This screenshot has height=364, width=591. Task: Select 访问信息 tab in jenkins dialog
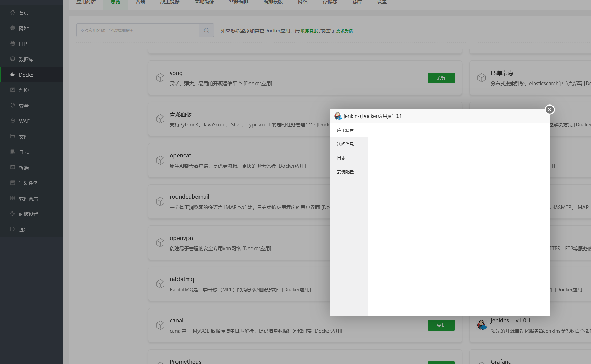pyautogui.click(x=349, y=144)
